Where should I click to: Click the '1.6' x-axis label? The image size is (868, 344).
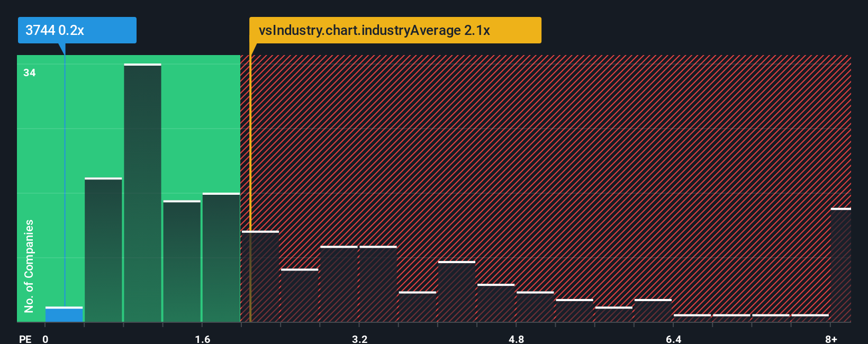pyautogui.click(x=202, y=339)
